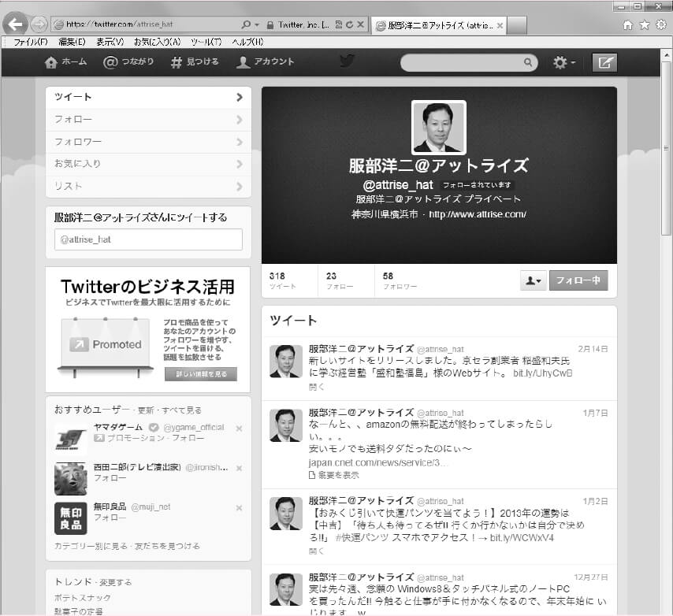Click 友だちを見つける link
Viewport: 673px width, 616px height.
point(167,546)
